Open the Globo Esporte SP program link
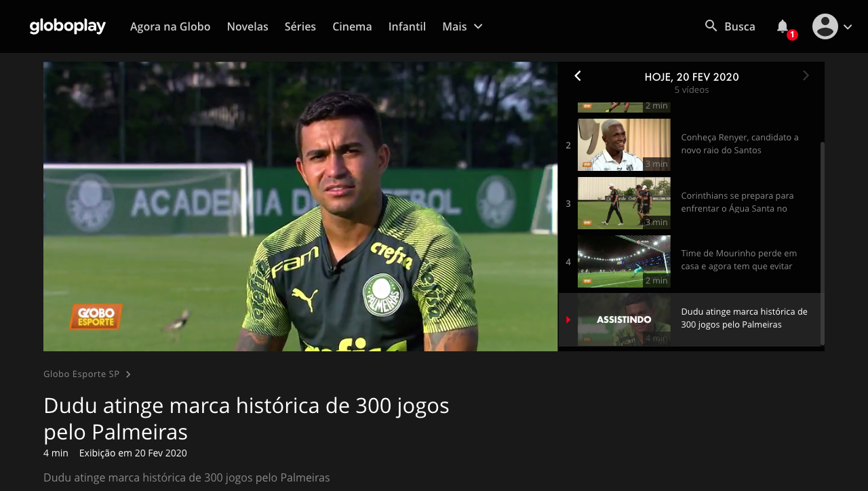868x491 pixels. [87, 374]
